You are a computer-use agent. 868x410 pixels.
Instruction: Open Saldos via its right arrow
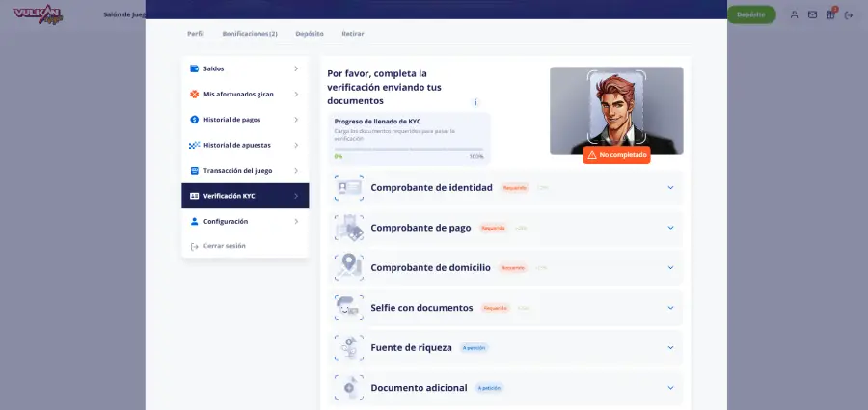(x=296, y=68)
